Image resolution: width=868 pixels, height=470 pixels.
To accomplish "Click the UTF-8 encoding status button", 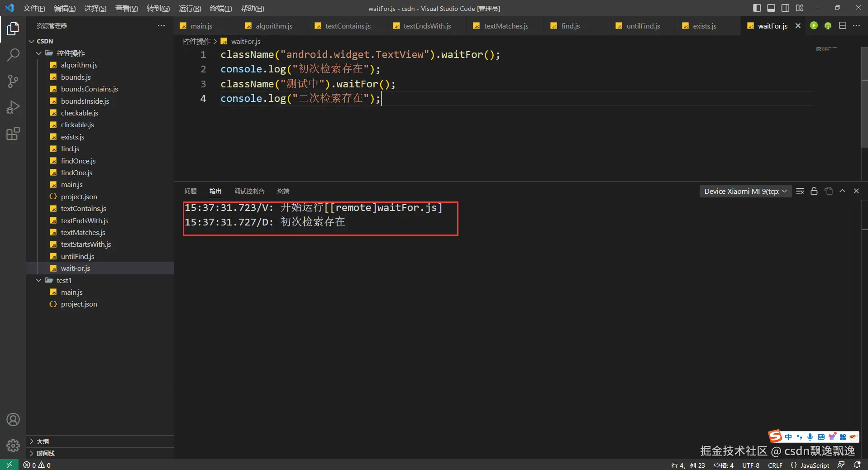I will 750,465.
